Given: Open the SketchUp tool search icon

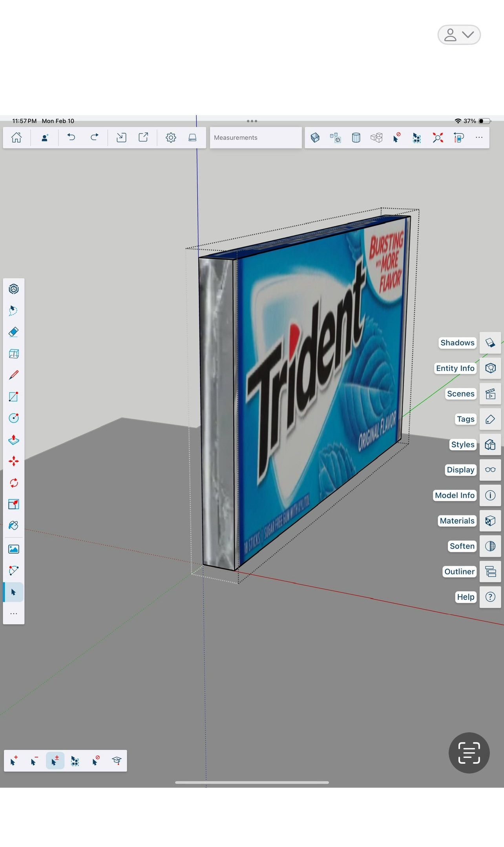Looking at the screenshot, I should [x=14, y=289].
